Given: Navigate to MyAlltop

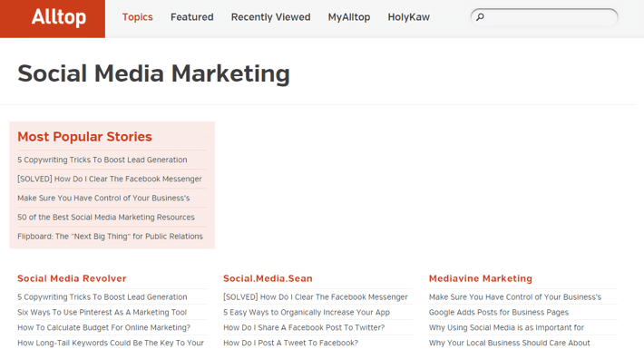Looking at the screenshot, I should (349, 17).
